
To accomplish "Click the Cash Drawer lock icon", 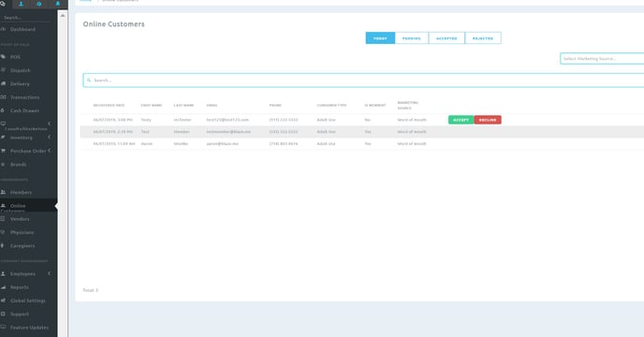I will coord(3,110).
